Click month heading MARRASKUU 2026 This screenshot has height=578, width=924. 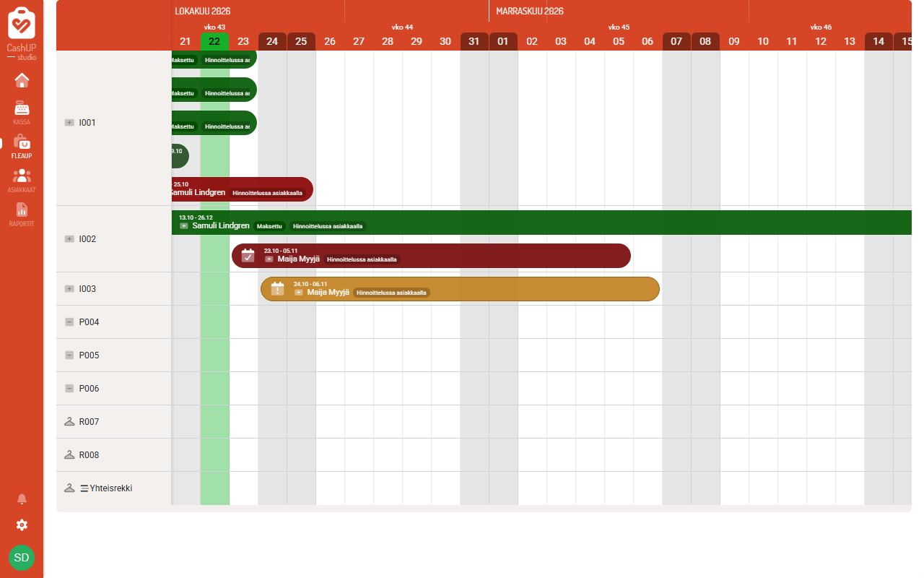530,12
